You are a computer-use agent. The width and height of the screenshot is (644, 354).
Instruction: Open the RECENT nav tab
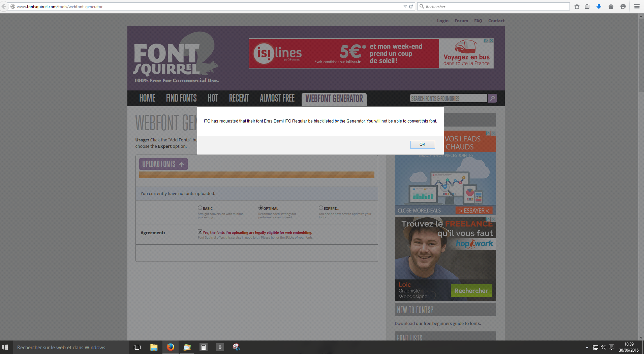(239, 98)
